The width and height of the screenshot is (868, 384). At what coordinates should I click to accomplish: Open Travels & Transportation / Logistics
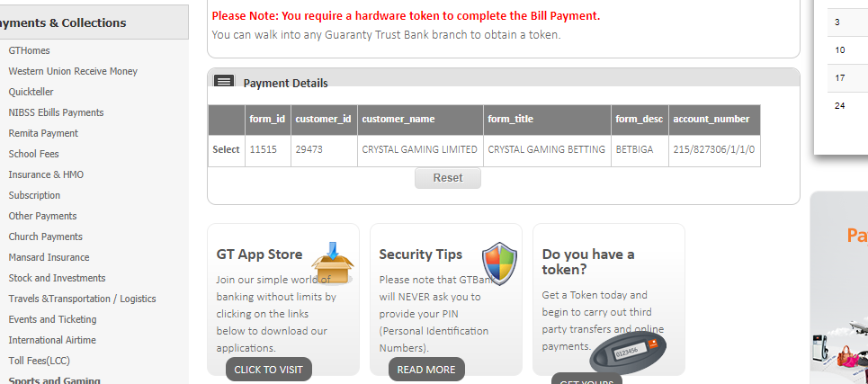click(x=83, y=299)
